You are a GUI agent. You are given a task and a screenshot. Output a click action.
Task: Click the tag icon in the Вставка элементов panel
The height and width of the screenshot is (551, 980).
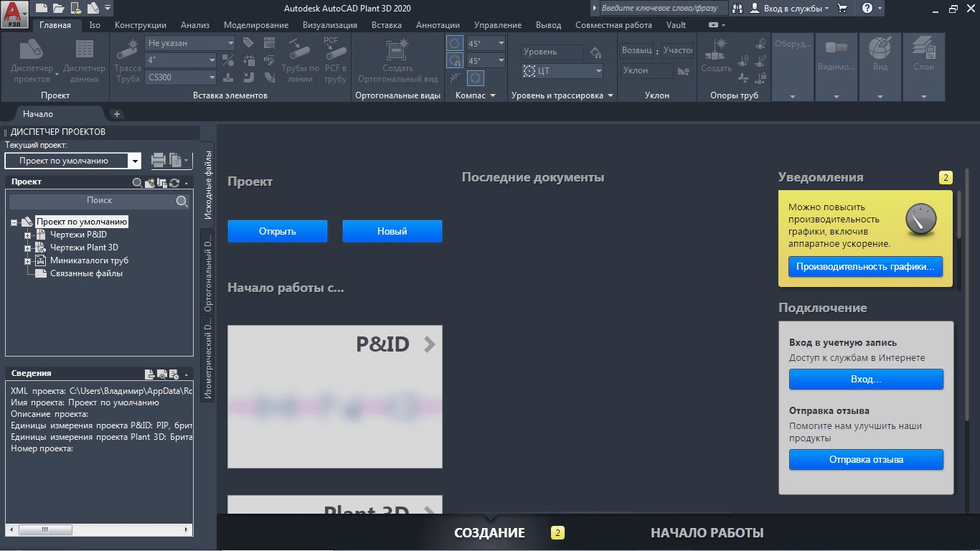coord(248,43)
